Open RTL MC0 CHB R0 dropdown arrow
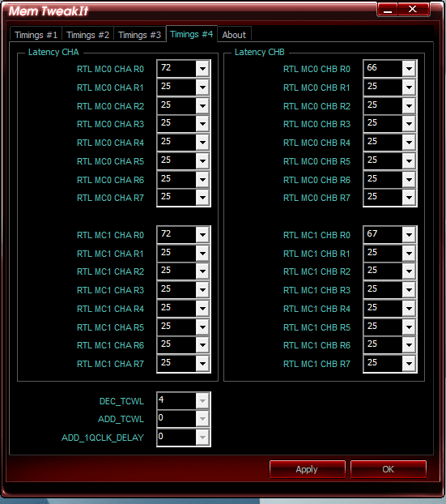Viewport: 446px width, 504px height. point(409,68)
